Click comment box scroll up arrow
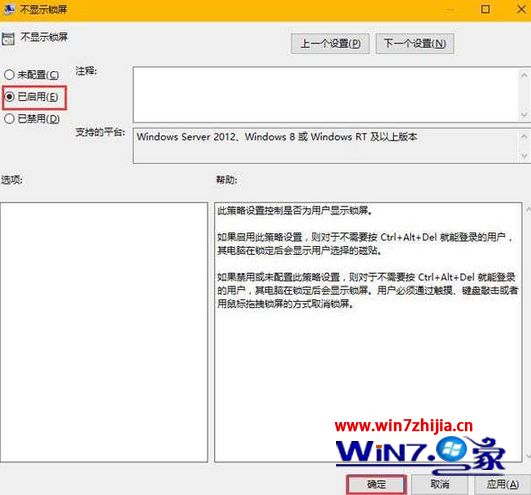 coord(524,75)
